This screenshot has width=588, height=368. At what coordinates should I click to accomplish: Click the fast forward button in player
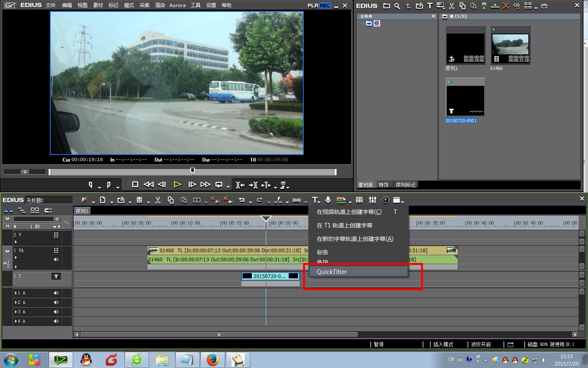205,184
